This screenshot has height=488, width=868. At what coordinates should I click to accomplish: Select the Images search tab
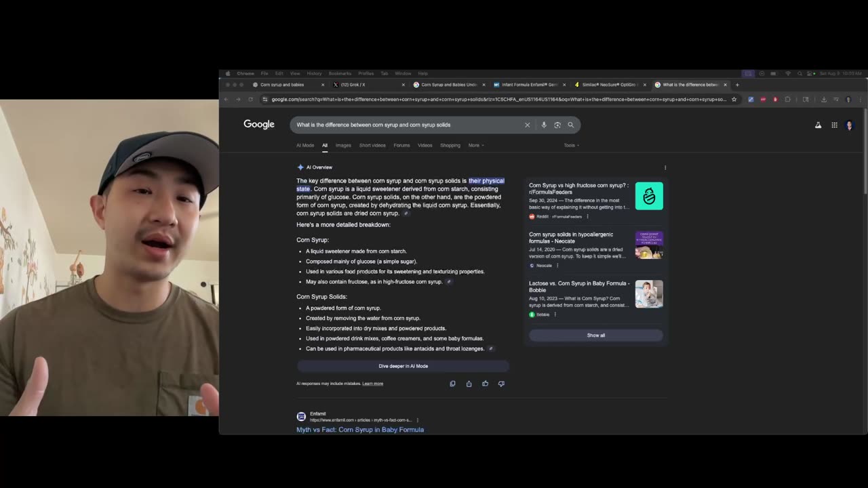pos(343,145)
